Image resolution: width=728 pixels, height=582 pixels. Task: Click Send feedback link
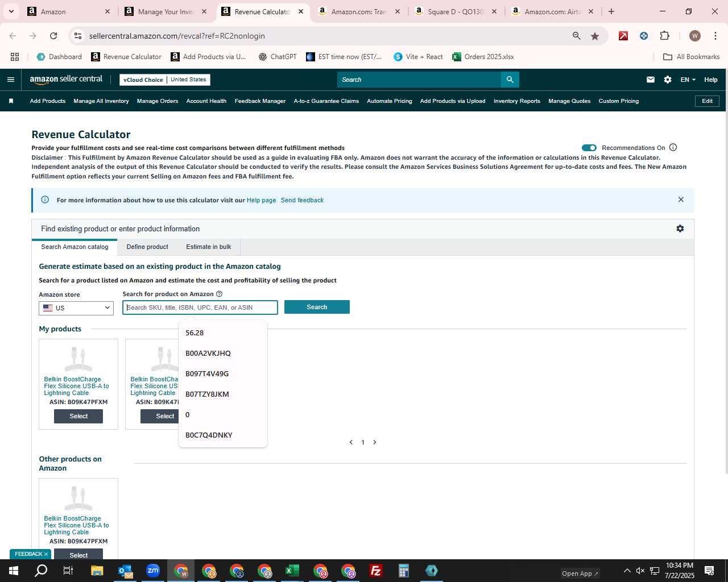(x=302, y=200)
